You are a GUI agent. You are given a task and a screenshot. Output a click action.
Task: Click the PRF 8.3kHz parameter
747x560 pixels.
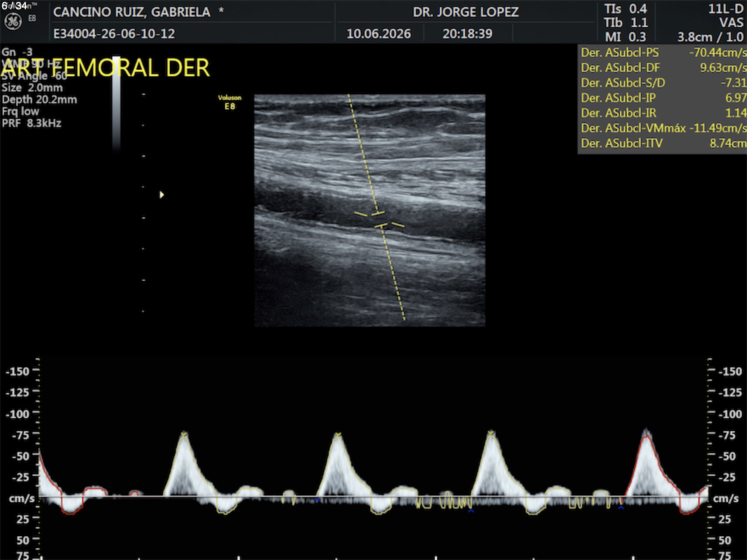[32, 123]
